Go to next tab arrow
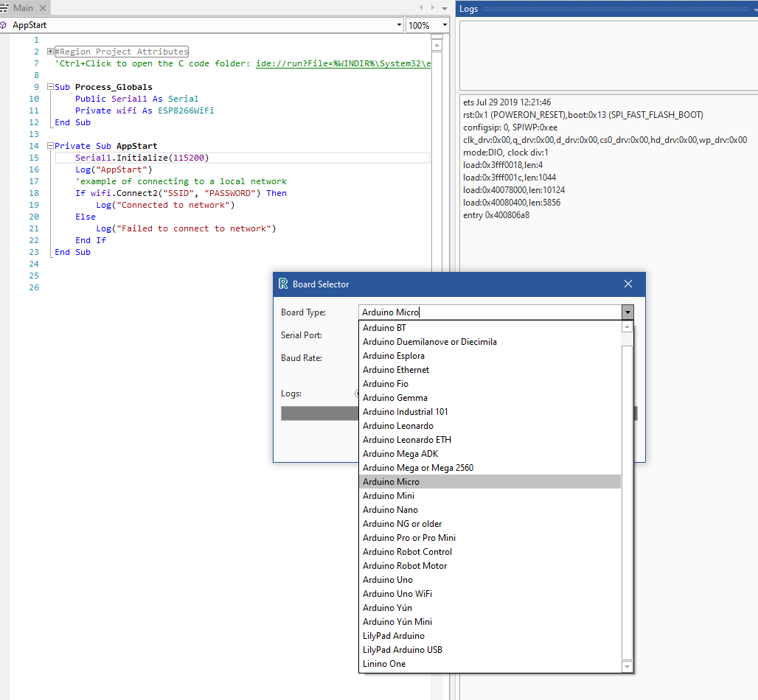 pos(433,7)
